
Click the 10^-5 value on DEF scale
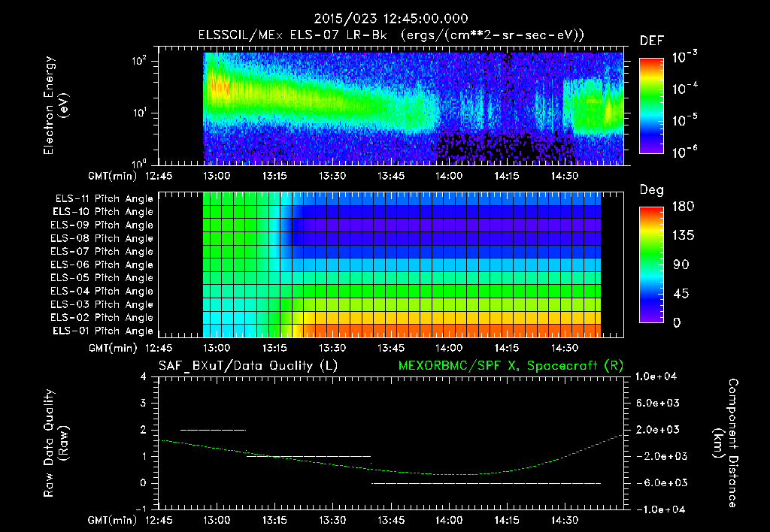click(684, 120)
